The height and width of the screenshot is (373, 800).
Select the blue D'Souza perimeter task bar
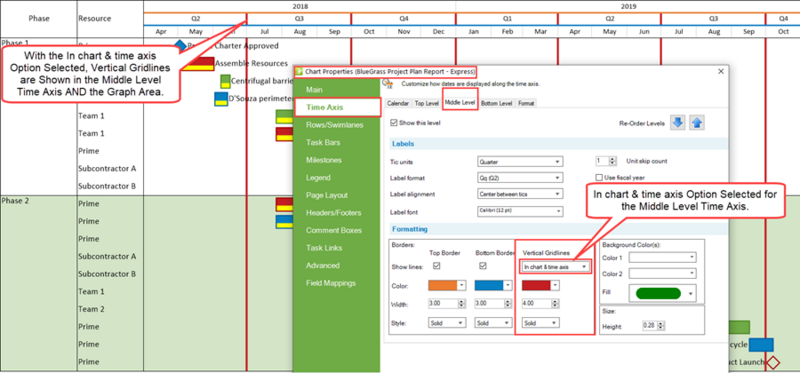(x=221, y=98)
